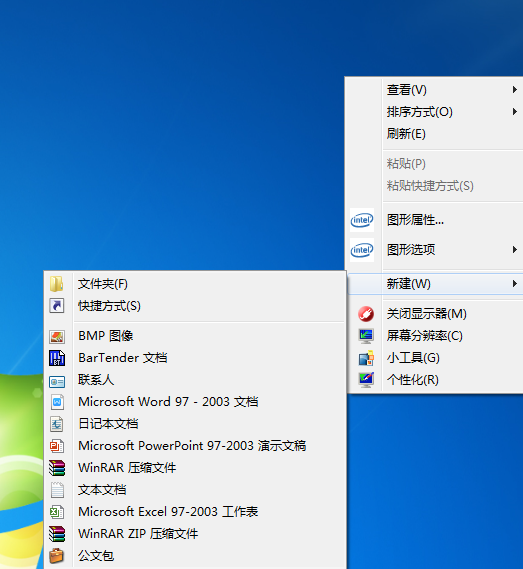
Task: Expand the 排序方式(O) submenu arrow
Action: [x=515, y=112]
